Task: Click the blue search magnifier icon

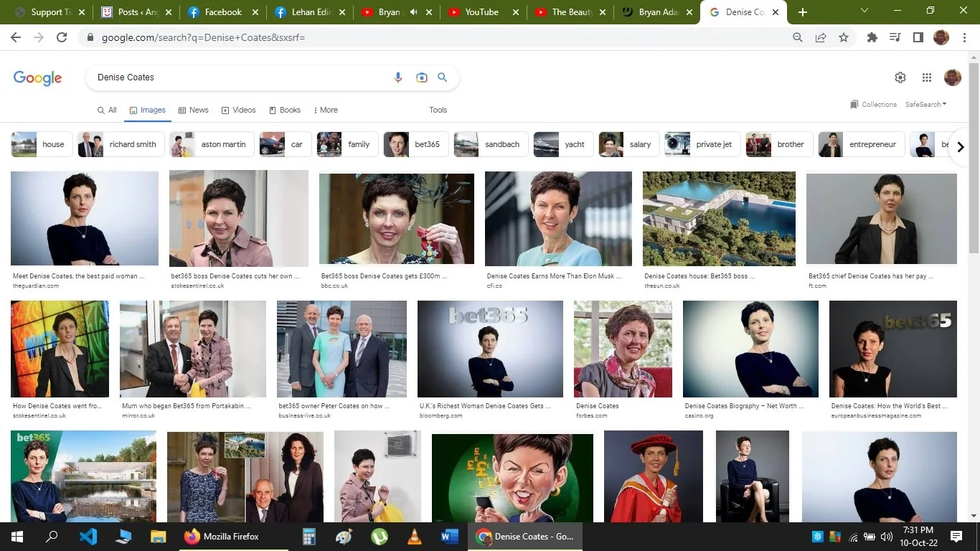Action: pyautogui.click(x=443, y=77)
